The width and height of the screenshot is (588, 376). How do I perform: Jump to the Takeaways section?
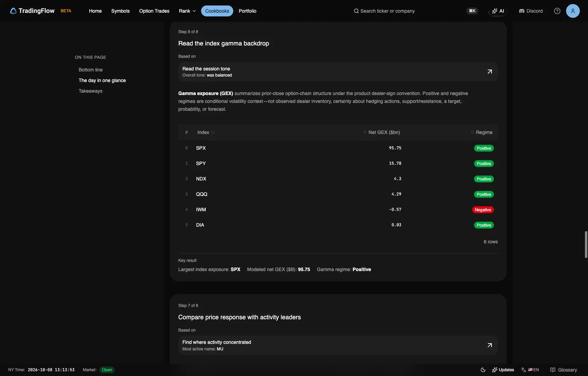[91, 91]
